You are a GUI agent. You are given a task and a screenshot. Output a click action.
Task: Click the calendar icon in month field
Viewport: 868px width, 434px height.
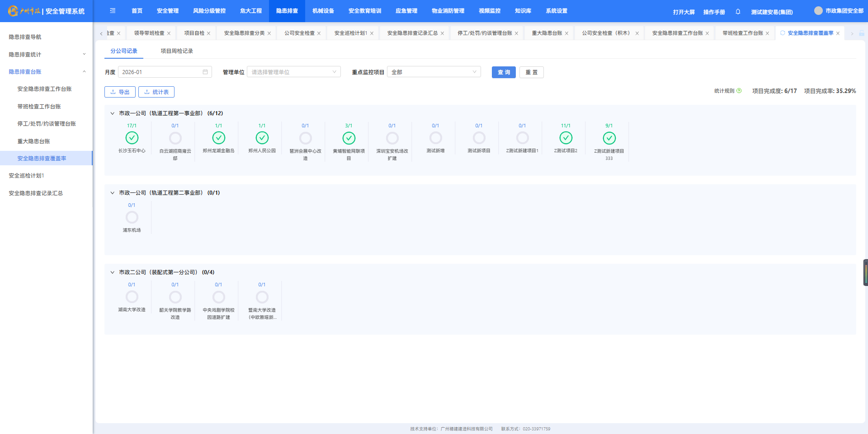pyautogui.click(x=205, y=72)
